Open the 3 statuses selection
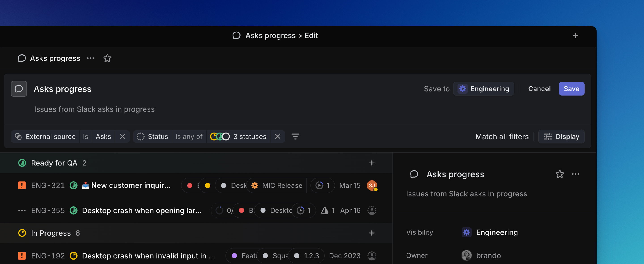This screenshot has height=264, width=644. coord(238,137)
